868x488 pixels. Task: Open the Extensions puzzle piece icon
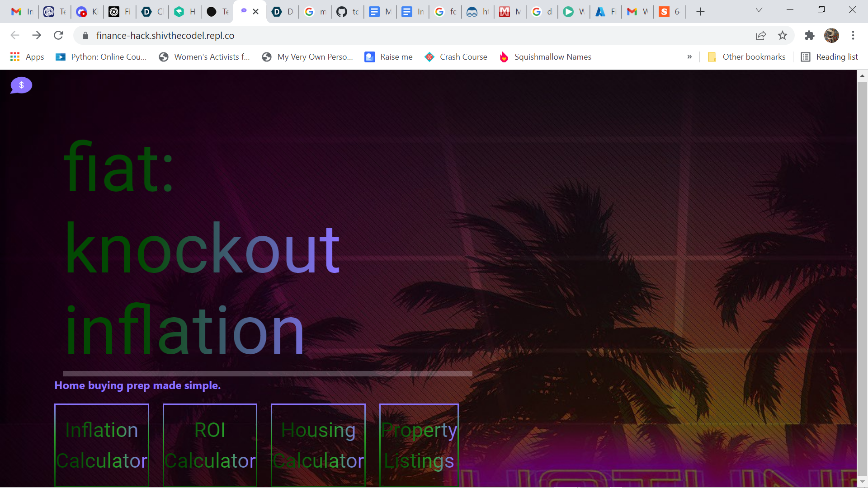click(809, 35)
